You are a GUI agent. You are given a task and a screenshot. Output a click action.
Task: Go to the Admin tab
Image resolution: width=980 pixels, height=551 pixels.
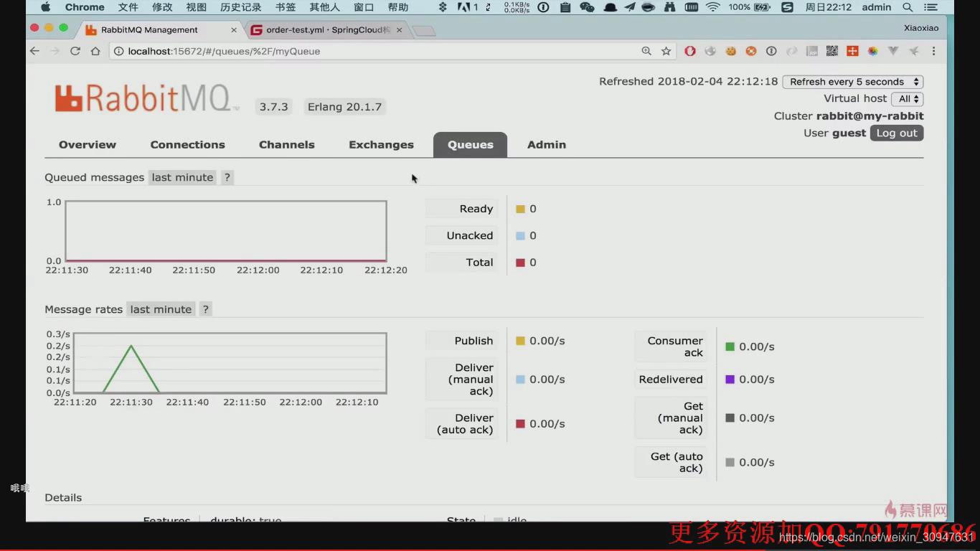pos(547,144)
